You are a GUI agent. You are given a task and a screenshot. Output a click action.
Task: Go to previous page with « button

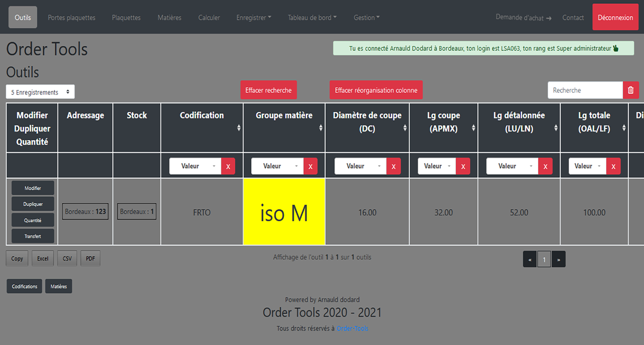[x=530, y=259]
